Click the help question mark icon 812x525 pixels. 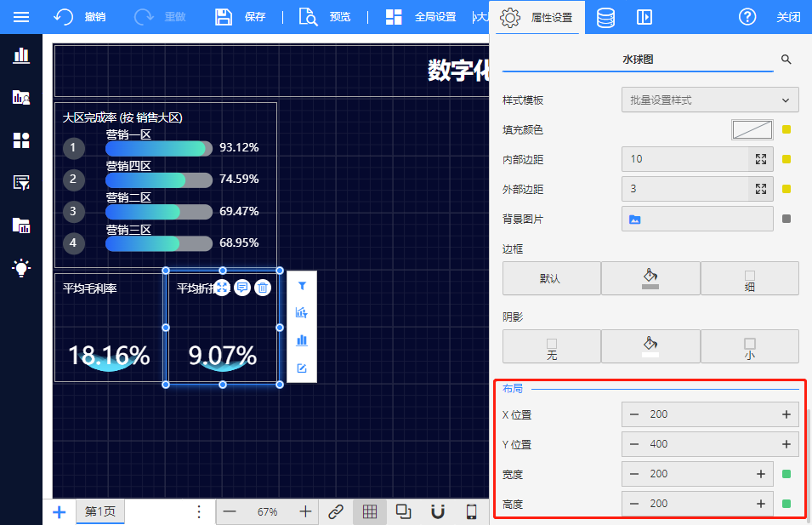click(x=747, y=17)
